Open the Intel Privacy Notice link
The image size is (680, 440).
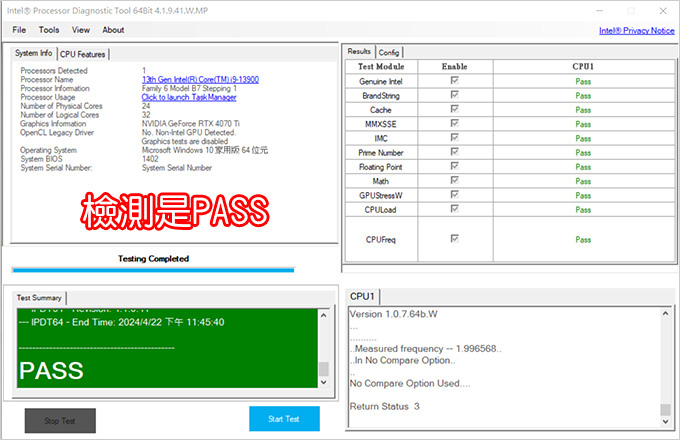click(637, 30)
